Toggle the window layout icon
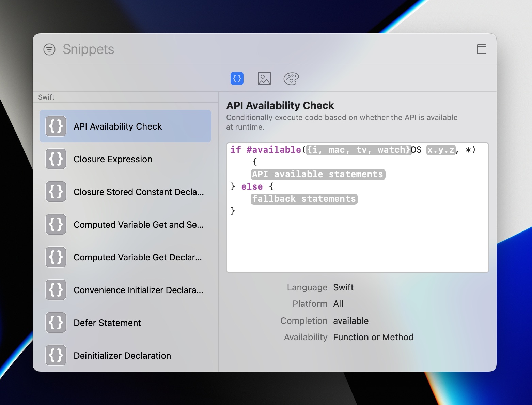The width and height of the screenshot is (532, 405). point(481,49)
